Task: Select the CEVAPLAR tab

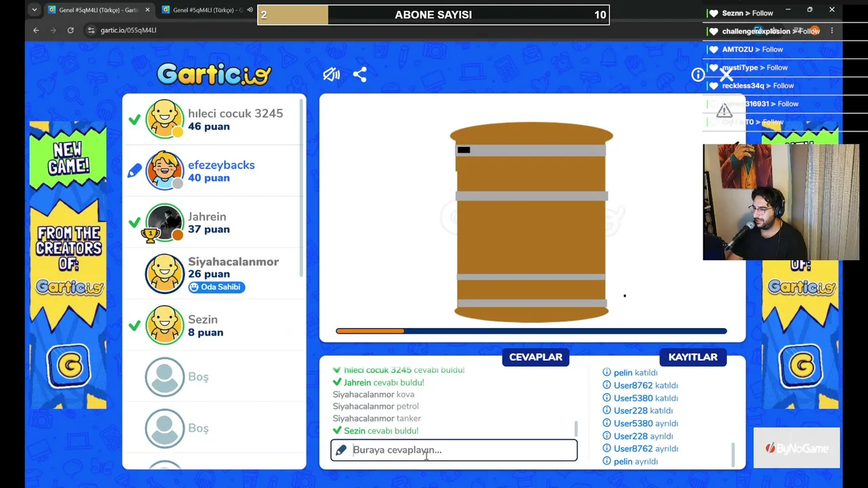Action: 536,357
